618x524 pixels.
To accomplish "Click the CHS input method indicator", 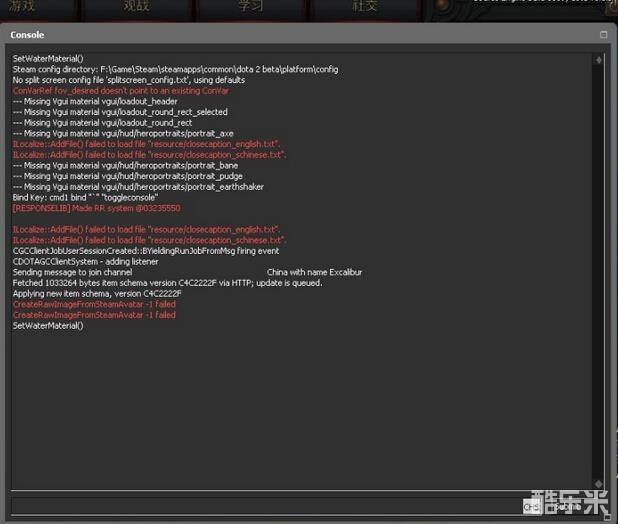I will click(x=531, y=507).
